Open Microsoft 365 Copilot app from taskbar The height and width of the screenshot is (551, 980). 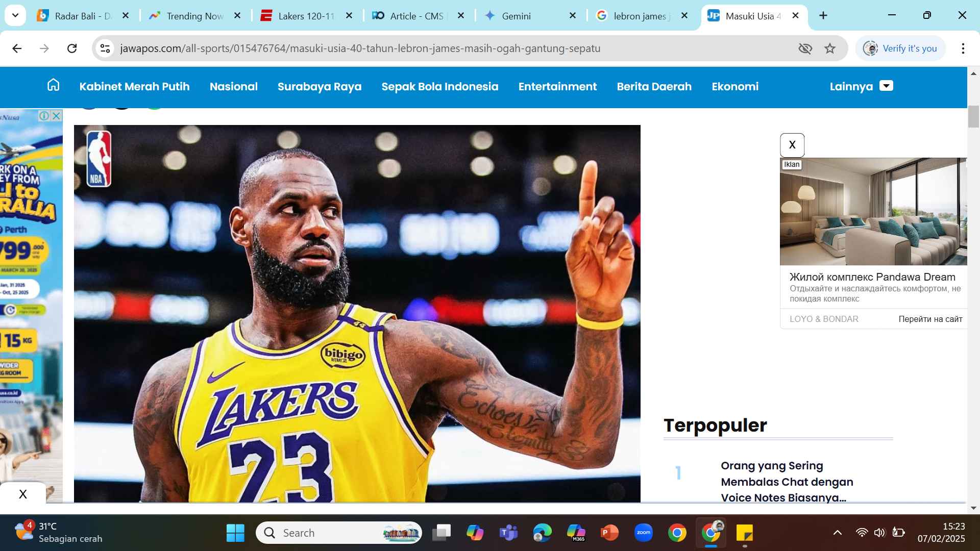[576, 533]
